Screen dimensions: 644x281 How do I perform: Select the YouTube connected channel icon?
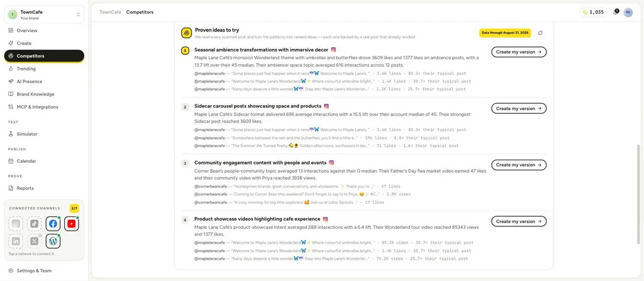tap(72, 224)
